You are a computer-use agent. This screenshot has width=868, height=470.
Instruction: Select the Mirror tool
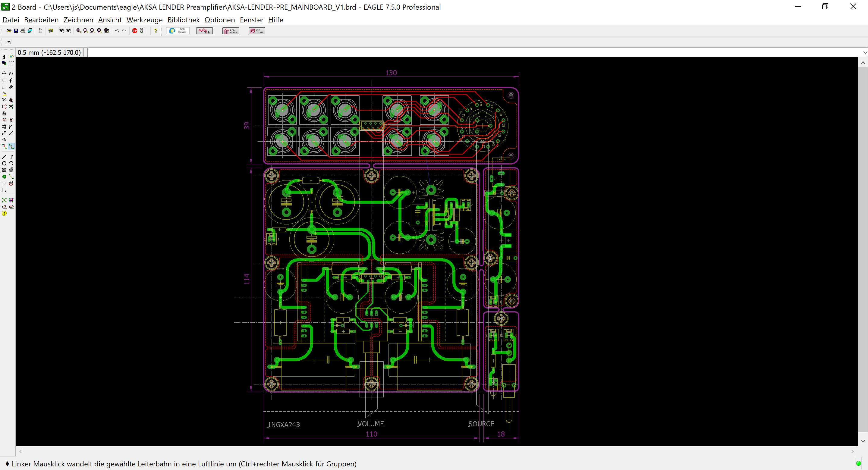4,80
